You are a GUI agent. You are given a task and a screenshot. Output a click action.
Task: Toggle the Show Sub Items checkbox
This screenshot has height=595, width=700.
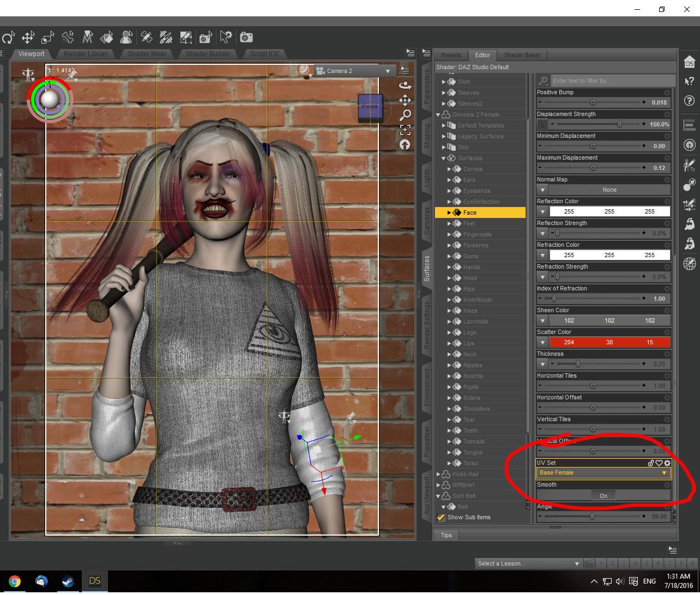tap(441, 517)
